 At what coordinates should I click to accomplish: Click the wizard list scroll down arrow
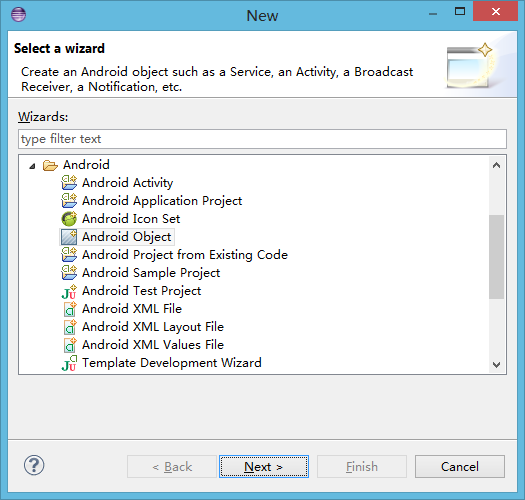coord(497,364)
